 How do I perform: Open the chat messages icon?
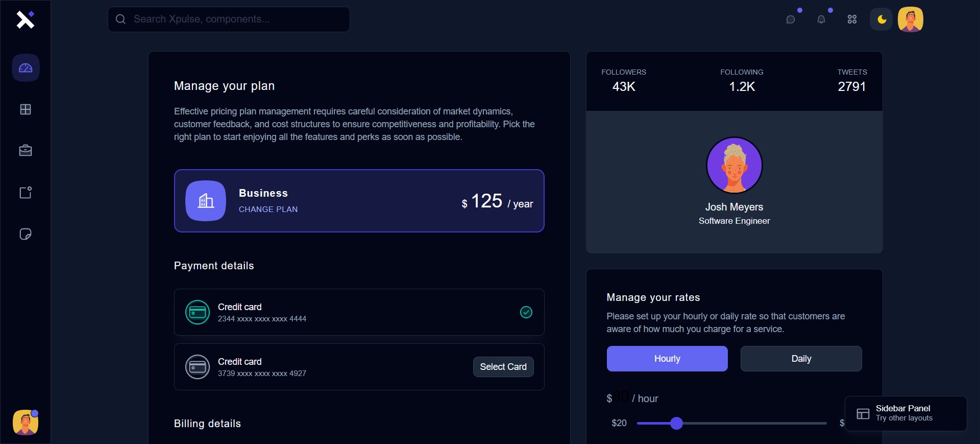(x=791, y=19)
